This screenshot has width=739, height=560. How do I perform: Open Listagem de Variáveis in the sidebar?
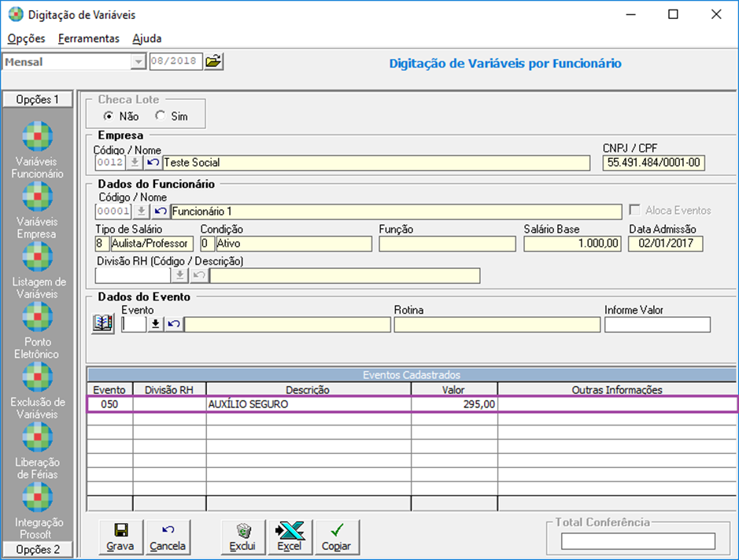coord(38,271)
